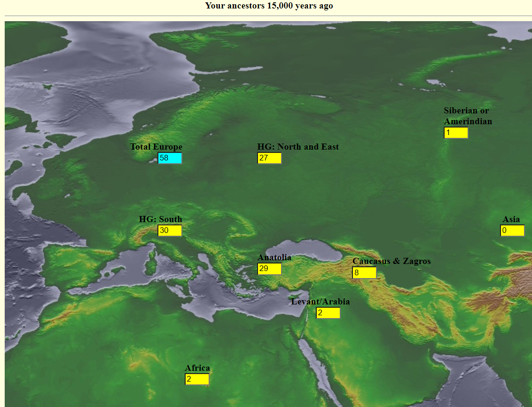Click the 'Levant/Arabia' label text
Image resolution: width=532 pixels, height=407 pixels.
coord(321,301)
